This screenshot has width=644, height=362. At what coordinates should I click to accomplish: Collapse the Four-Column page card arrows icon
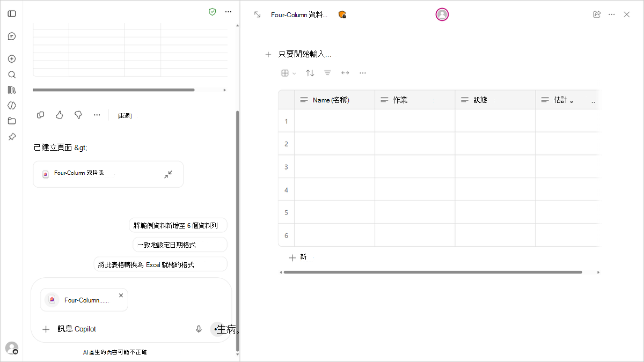point(168,174)
